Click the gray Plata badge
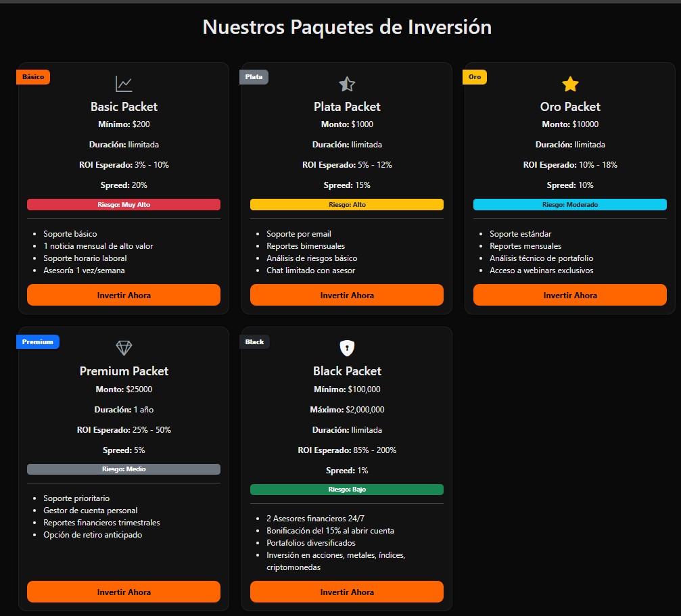 point(254,77)
